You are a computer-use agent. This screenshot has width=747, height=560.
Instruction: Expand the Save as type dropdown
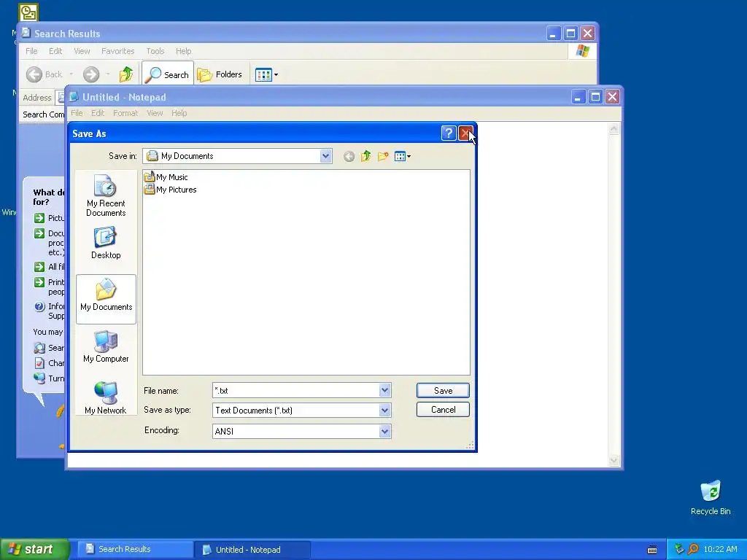(x=385, y=410)
